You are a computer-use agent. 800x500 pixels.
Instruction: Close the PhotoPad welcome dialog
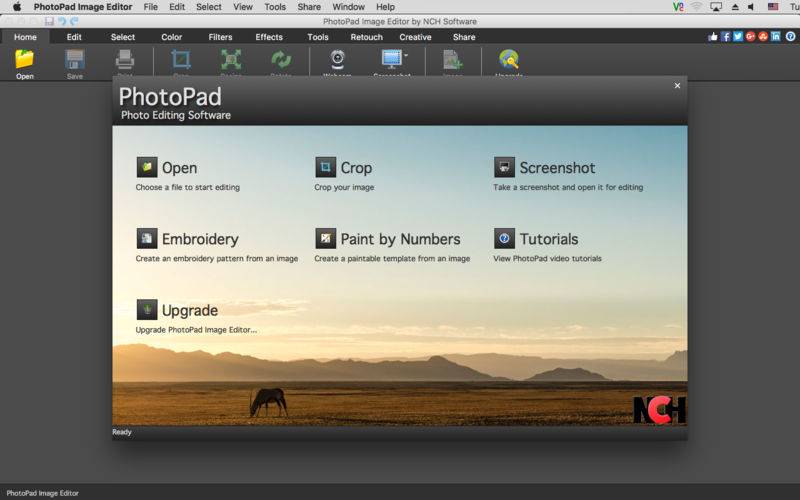click(x=677, y=86)
